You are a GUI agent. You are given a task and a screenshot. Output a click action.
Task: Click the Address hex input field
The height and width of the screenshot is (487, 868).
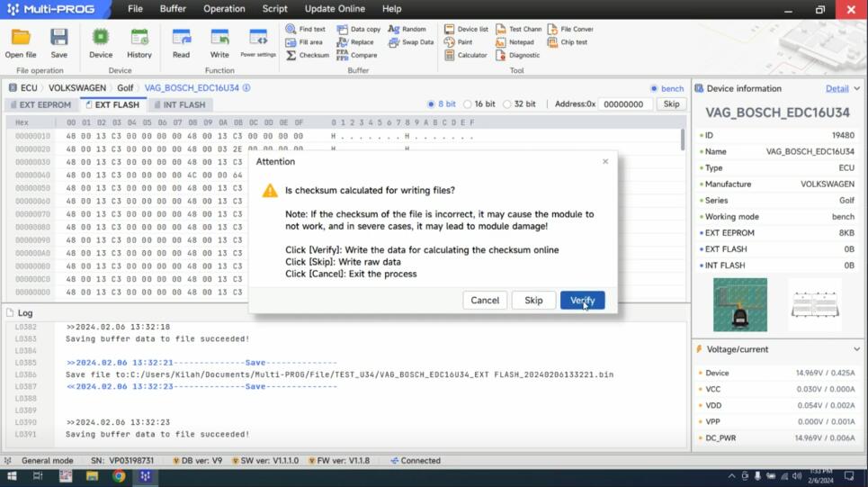click(x=624, y=104)
